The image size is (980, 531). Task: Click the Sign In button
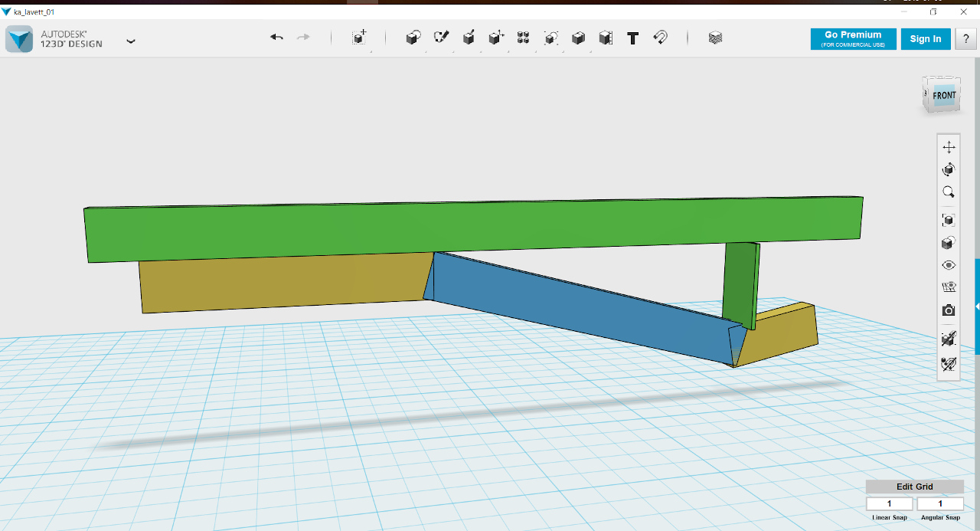pyautogui.click(x=926, y=39)
